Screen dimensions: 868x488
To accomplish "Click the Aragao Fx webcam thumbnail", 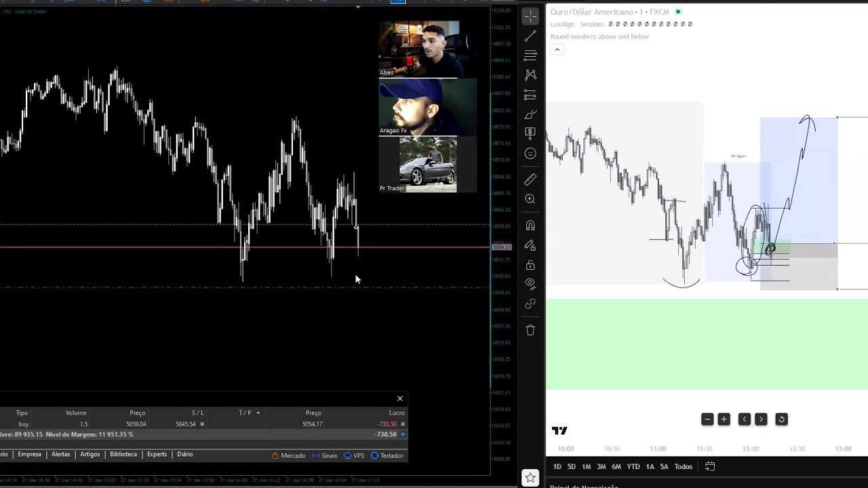I will coord(428,107).
